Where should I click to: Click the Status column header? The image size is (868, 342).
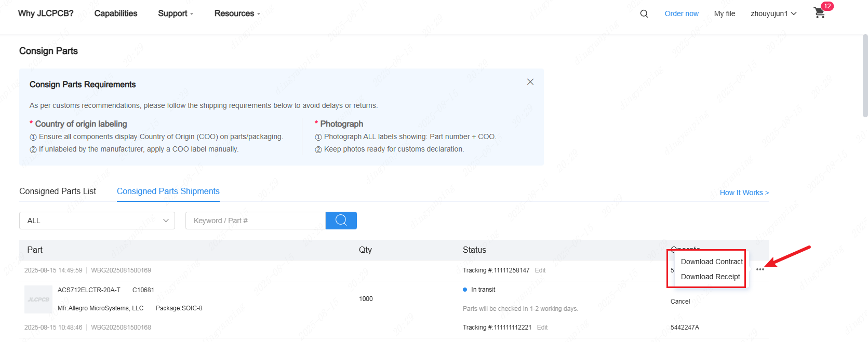[474, 250]
